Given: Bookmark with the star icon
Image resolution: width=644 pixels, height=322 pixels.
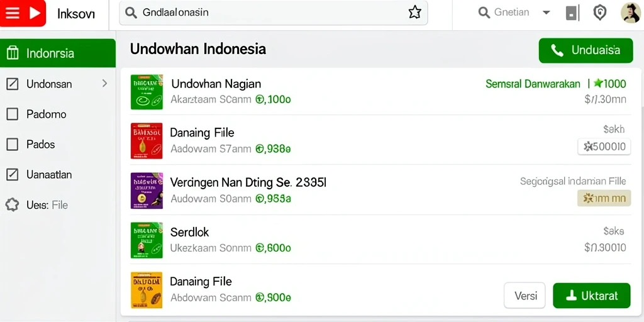Looking at the screenshot, I should click(414, 13).
